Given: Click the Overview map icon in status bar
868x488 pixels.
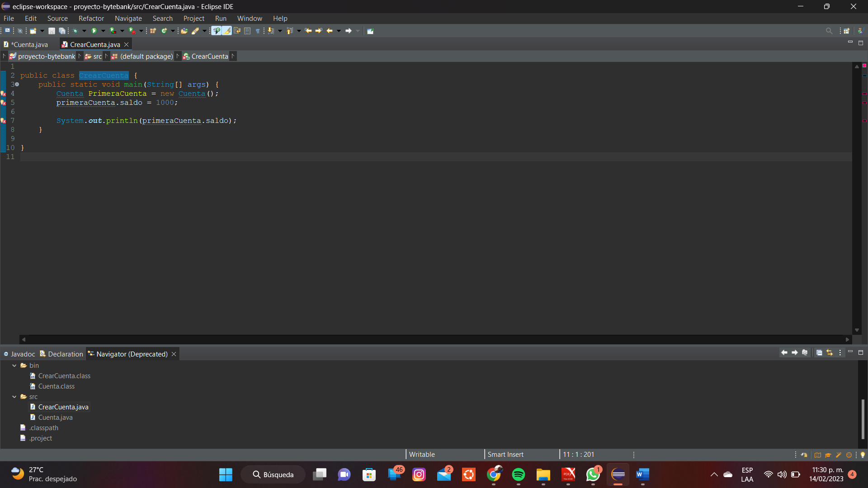Looking at the screenshot, I should [818, 455].
